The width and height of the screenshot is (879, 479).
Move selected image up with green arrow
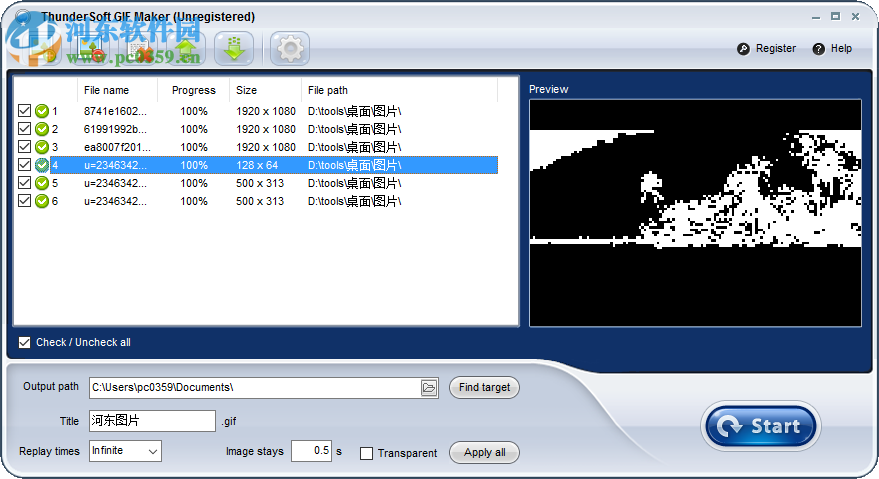(186, 49)
